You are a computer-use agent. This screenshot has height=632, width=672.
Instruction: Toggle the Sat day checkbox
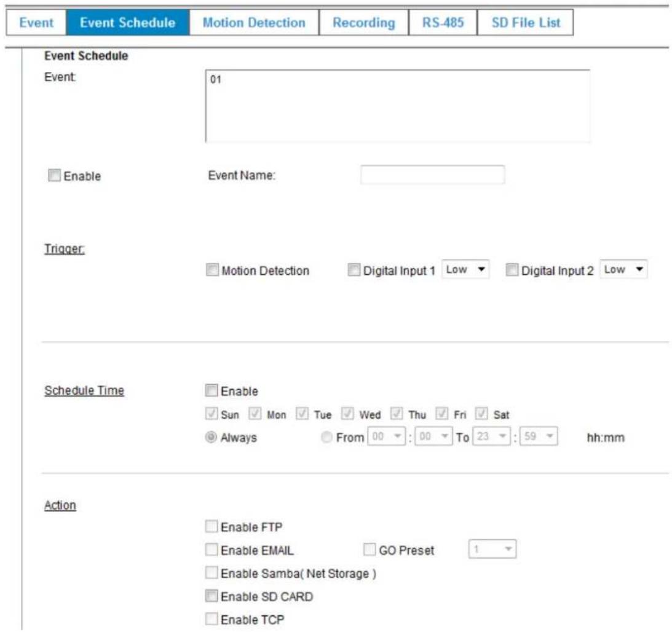click(481, 414)
